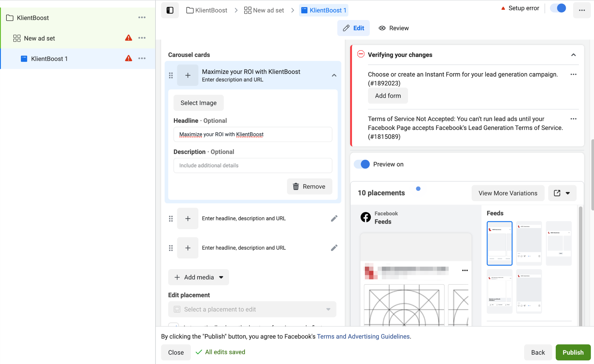Image resolution: width=594 pixels, height=364 pixels.
Task: Switch off the Preview on toggle
Action: click(362, 164)
